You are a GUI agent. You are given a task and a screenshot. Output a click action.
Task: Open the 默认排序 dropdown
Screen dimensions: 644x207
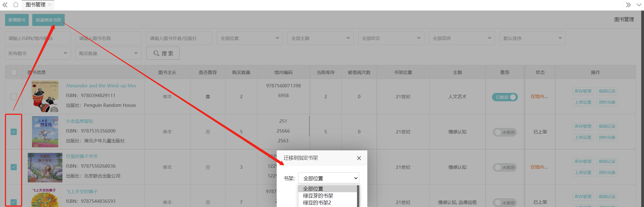tap(533, 38)
